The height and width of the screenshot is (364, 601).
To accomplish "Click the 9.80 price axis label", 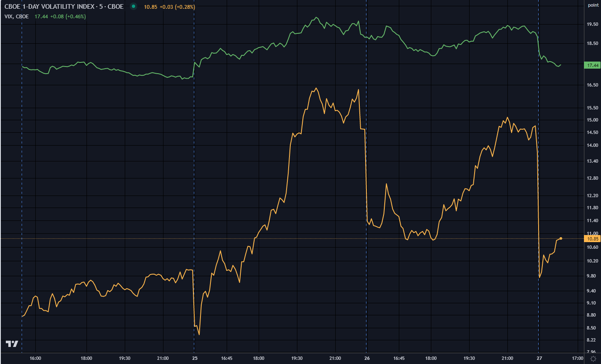I will [592, 276].
